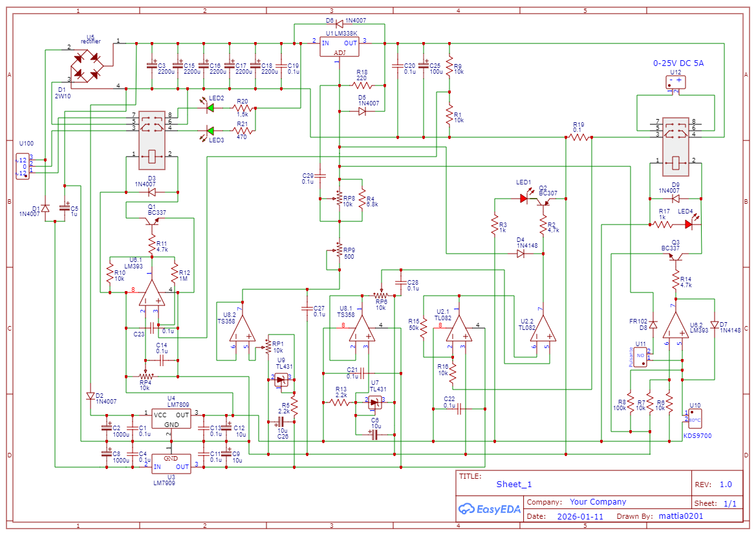Select the "0-25V DC 5A" label

tap(678, 63)
